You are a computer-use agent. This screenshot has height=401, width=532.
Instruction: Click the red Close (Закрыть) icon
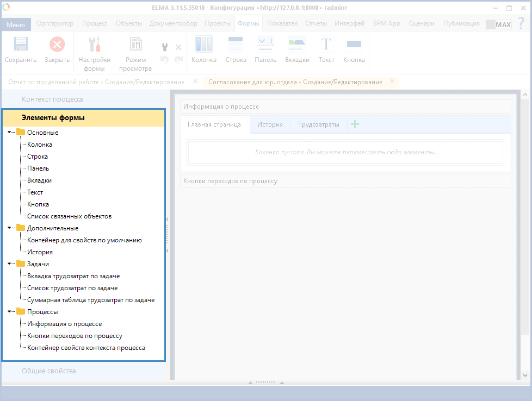[x=57, y=45]
